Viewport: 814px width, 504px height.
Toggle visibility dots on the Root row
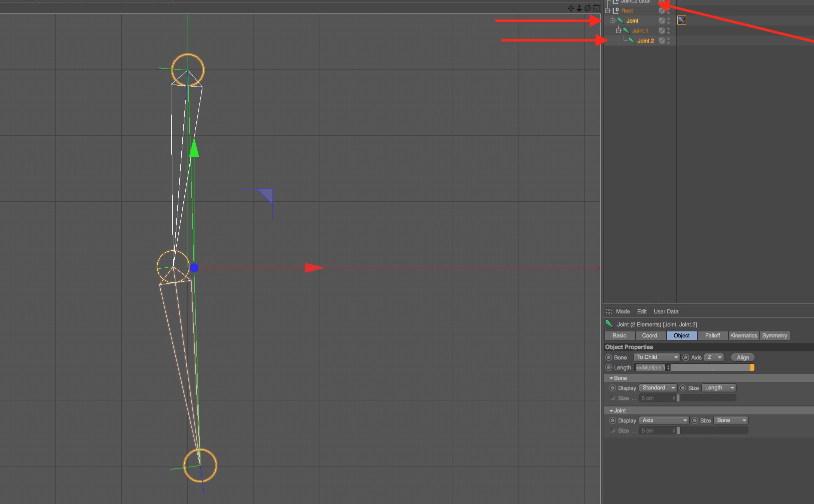[669, 11]
